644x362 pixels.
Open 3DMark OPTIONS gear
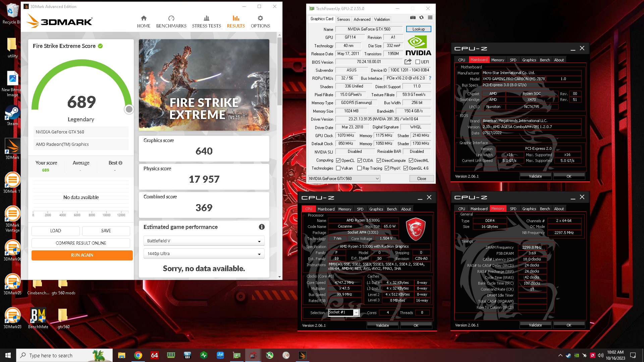[x=260, y=22]
